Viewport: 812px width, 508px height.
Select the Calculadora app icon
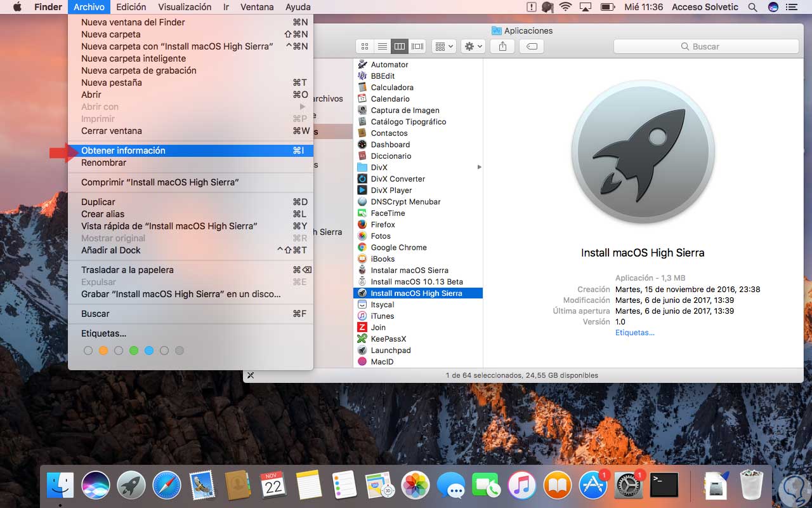pyautogui.click(x=362, y=87)
